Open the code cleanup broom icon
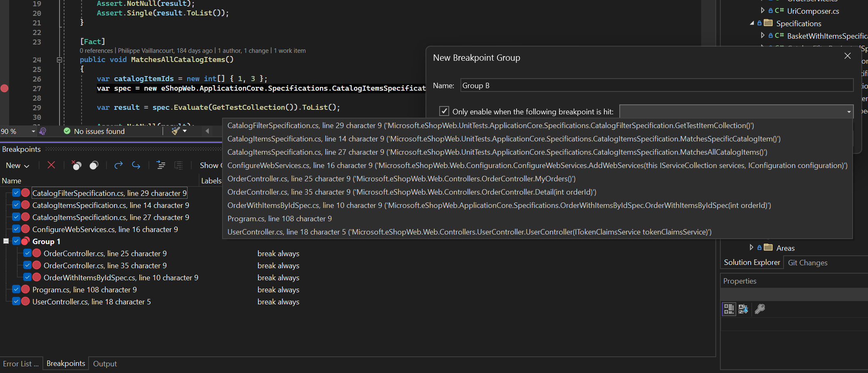868x373 pixels. (176, 131)
